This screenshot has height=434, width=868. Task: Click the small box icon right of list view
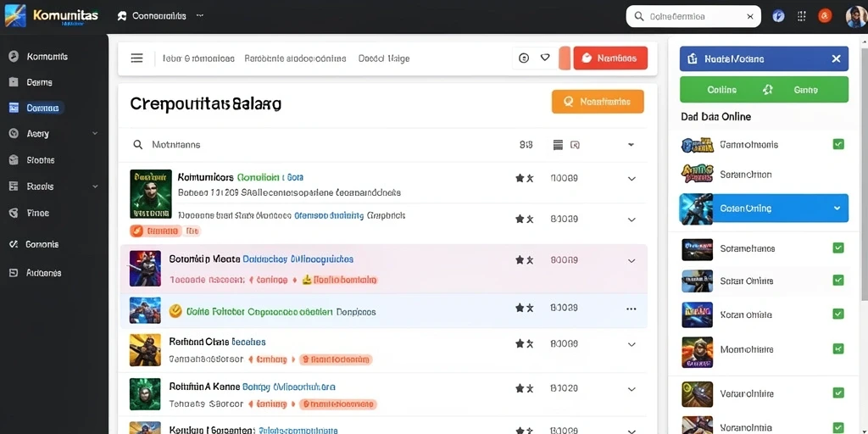576,145
